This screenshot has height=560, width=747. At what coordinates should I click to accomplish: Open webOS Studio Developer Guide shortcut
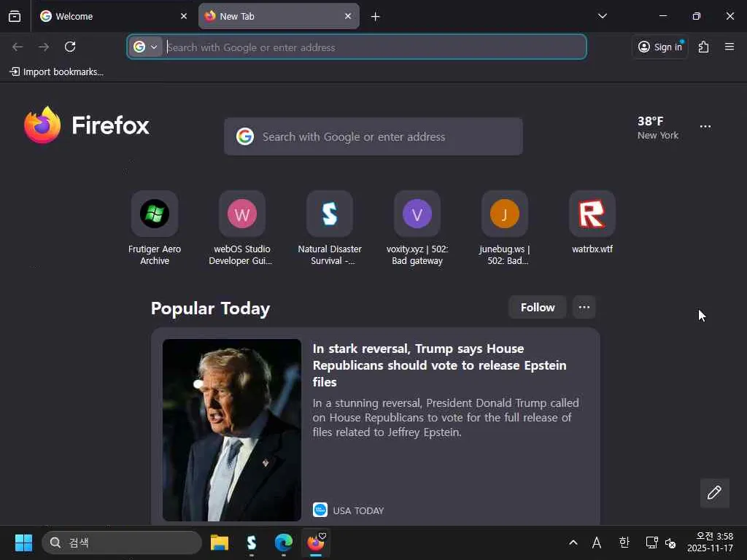coord(242,228)
